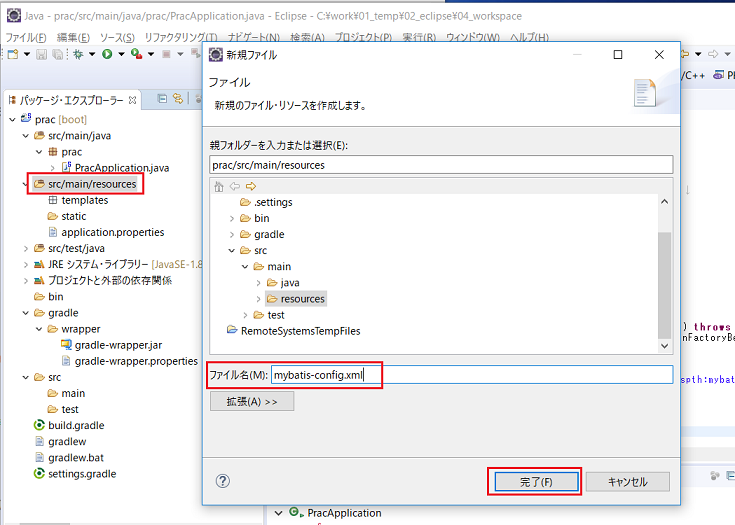Image resolution: width=735 pixels, height=525 pixels.
Task: Open the Debug dropdown arrow
Action: point(92,54)
